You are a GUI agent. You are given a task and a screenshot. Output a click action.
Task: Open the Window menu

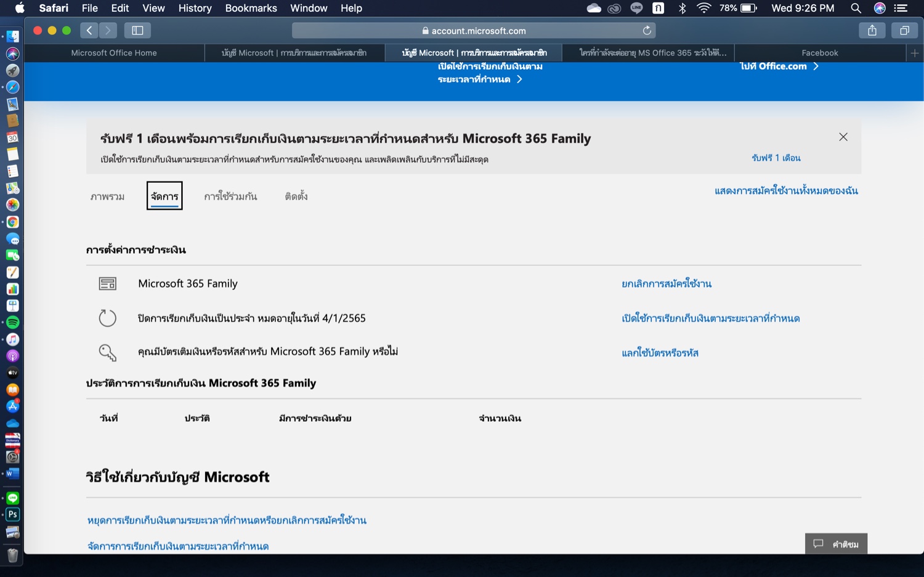coord(309,8)
